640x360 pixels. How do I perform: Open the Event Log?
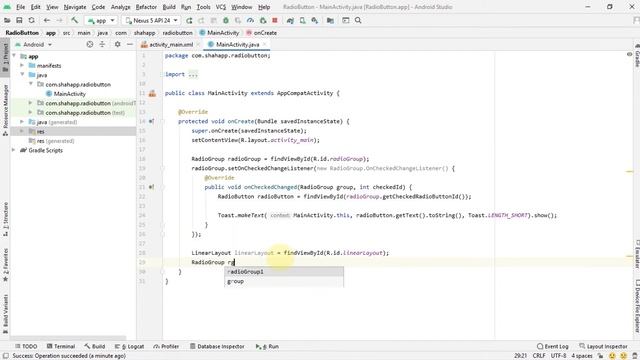[553, 346]
